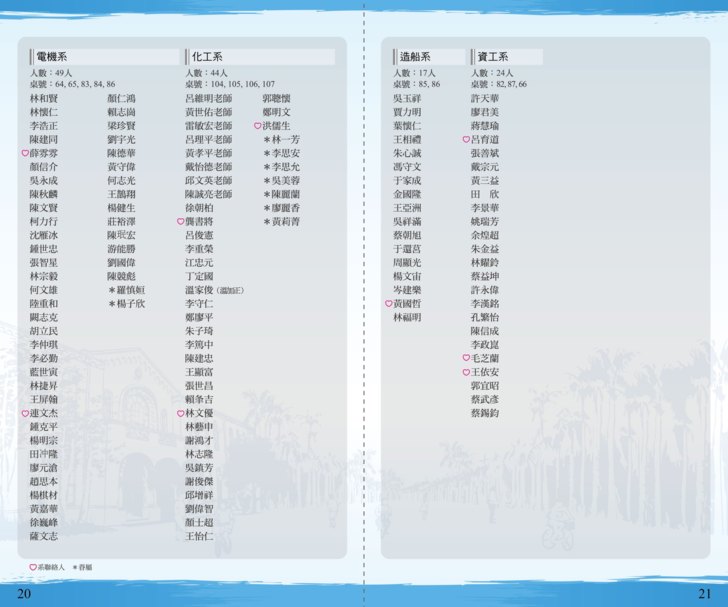Click the name 吳玉祥 under 造船系
728x607 pixels.
pos(407,99)
